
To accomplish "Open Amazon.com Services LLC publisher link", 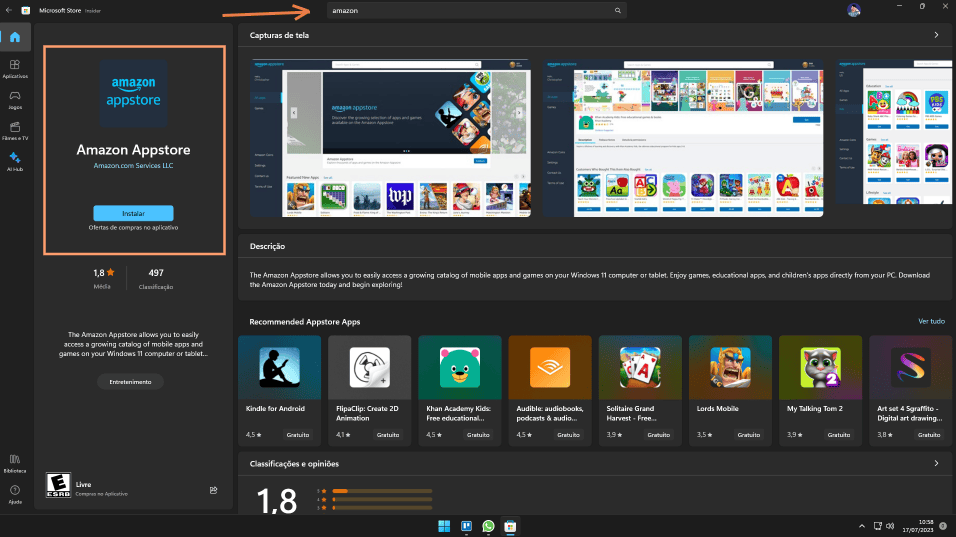I will [x=134, y=166].
